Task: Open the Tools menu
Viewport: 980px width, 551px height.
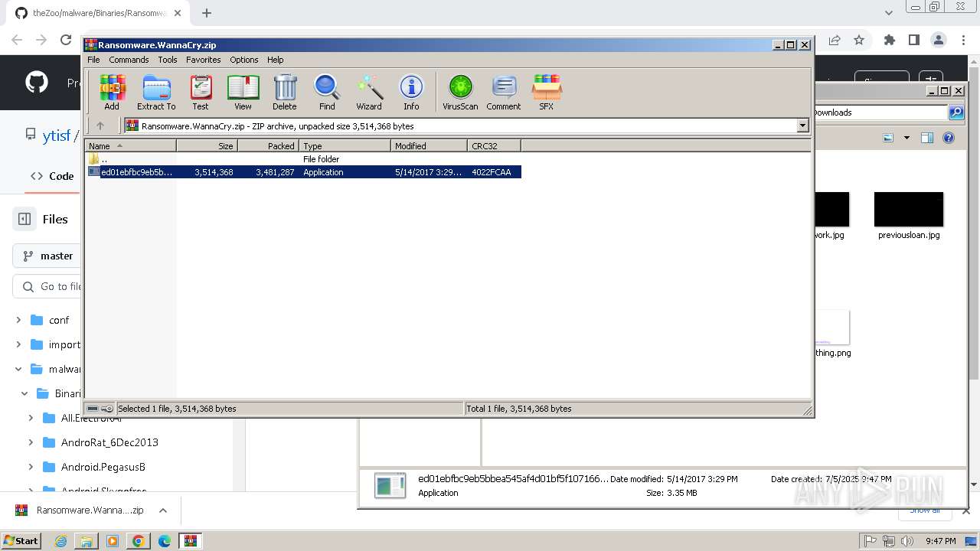Action: click(168, 60)
